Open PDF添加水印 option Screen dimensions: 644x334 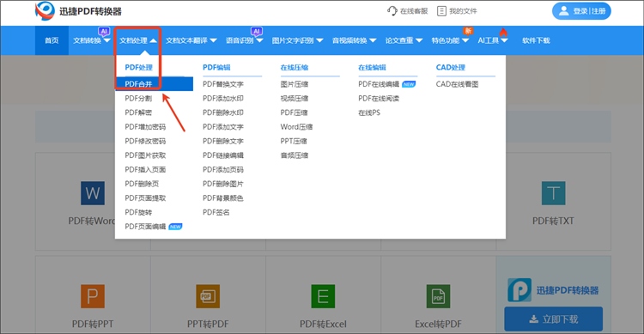tap(223, 98)
